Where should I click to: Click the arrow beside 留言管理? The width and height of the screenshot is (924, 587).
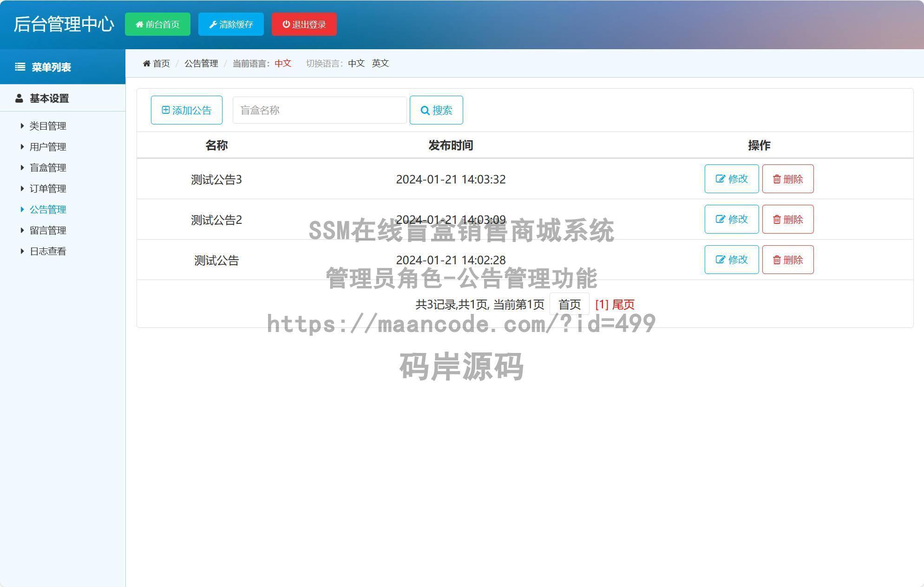coord(22,230)
